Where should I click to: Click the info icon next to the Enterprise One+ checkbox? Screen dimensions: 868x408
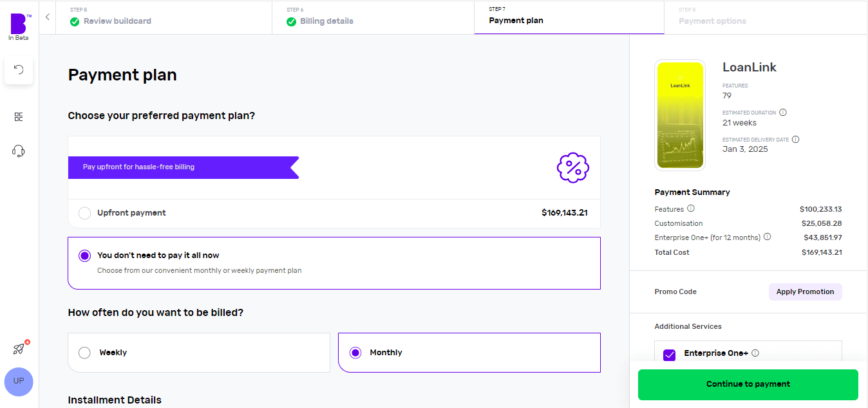755,353
